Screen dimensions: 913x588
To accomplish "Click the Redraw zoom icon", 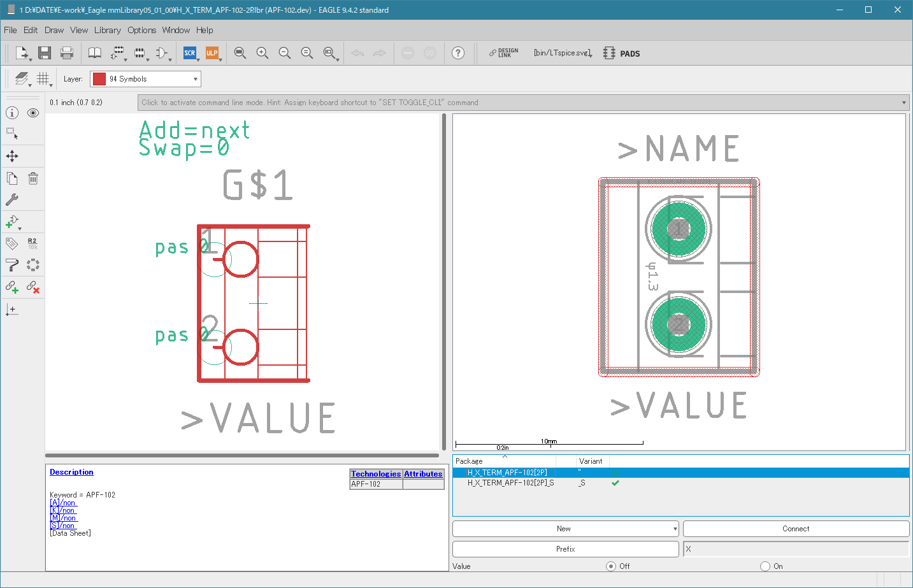I will click(307, 53).
